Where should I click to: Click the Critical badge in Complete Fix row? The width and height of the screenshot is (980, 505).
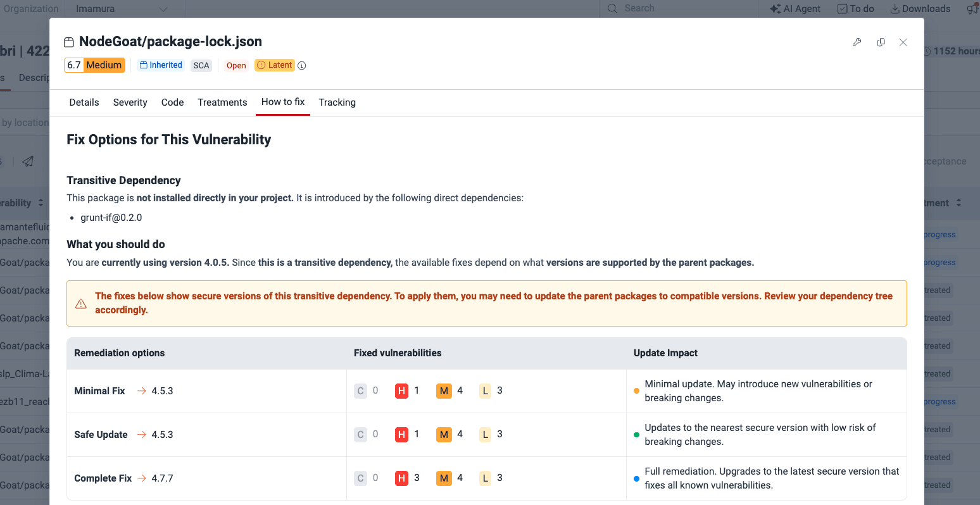(361, 478)
